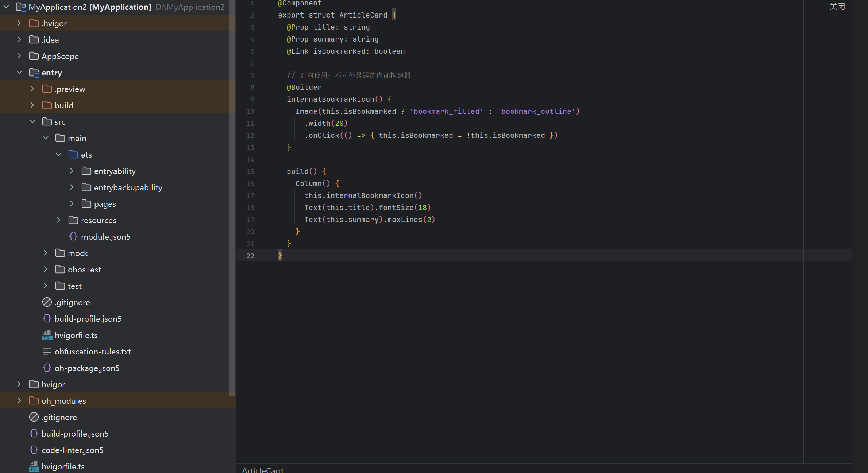Select module.json5 in the project tree
This screenshot has height=473, width=868.
[106, 237]
